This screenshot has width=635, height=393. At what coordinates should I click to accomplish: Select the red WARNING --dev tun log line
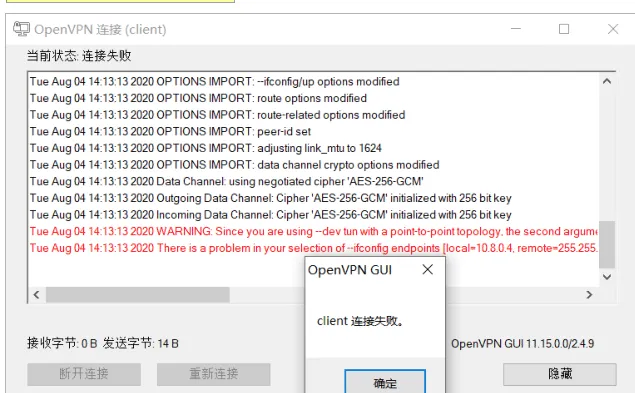coord(313,231)
